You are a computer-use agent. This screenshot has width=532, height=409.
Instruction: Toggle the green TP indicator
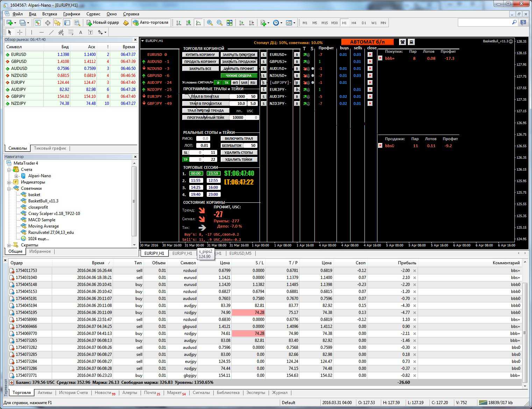[x=185, y=159]
